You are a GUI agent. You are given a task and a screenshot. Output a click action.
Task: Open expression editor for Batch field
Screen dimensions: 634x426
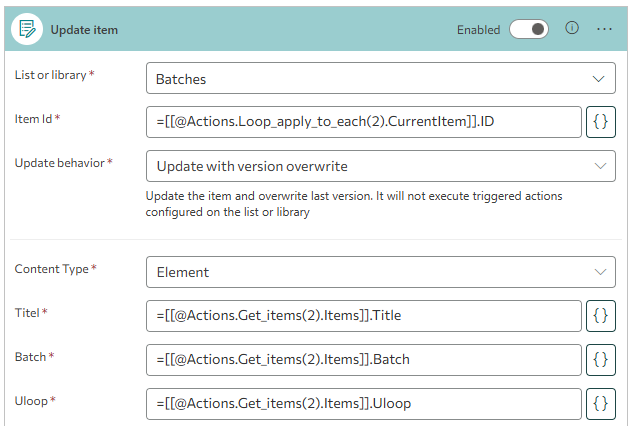(x=600, y=359)
